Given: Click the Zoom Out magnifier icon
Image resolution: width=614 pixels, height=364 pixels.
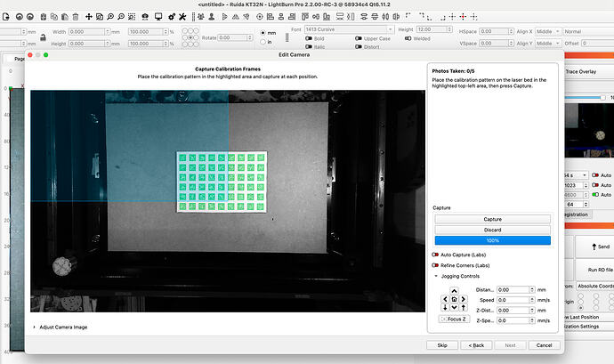Looking at the screenshot, I should [121, 17].
